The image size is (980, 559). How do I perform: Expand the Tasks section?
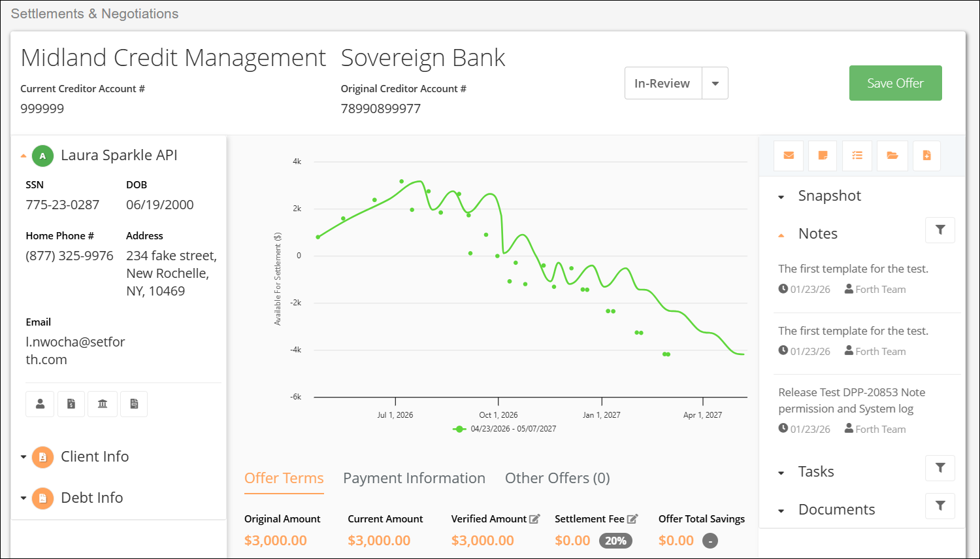(781, 473)
